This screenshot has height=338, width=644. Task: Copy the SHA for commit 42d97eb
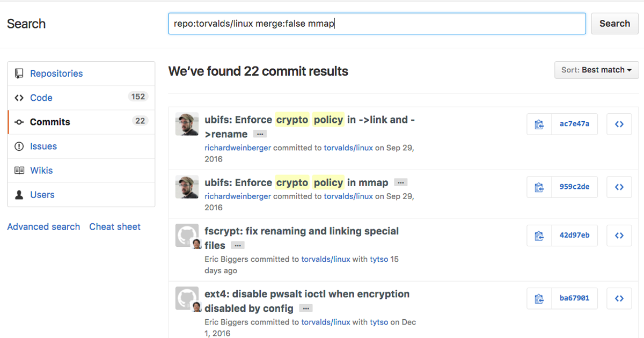pos(539,235)
